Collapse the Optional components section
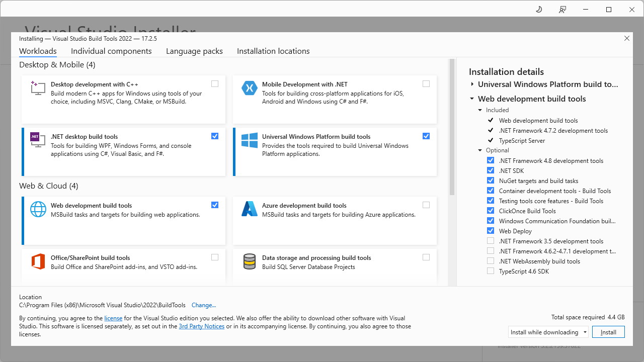 click(x=480, y=150)
